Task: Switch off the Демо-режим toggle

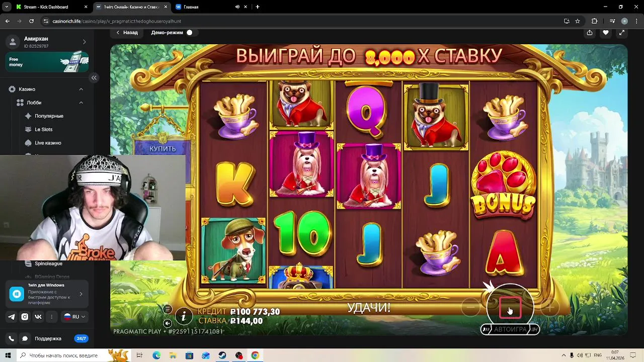Action: click(x=189, y=33)
